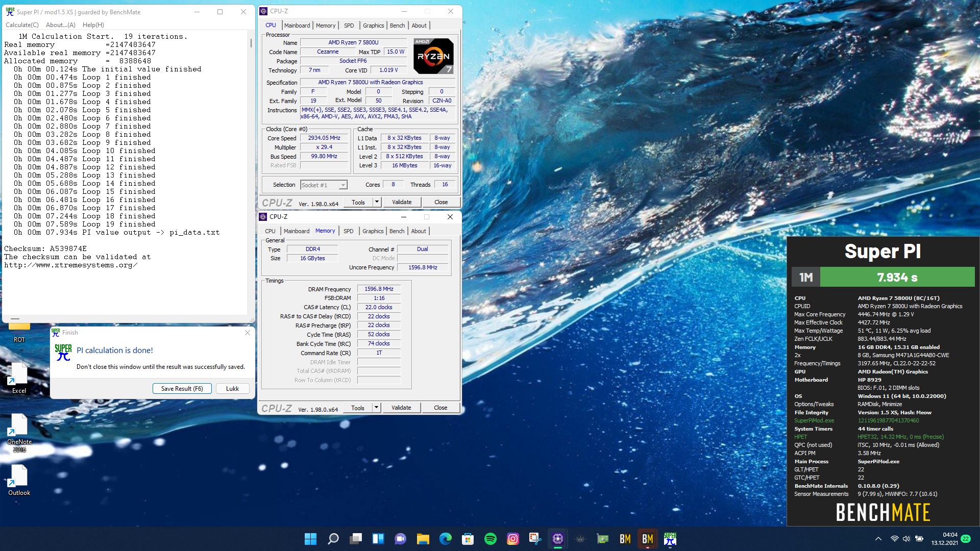Launch Teams Chat from taskbar
Image resolution: width=980 pixels, height=551 pixels.
[x=400, y=539]
